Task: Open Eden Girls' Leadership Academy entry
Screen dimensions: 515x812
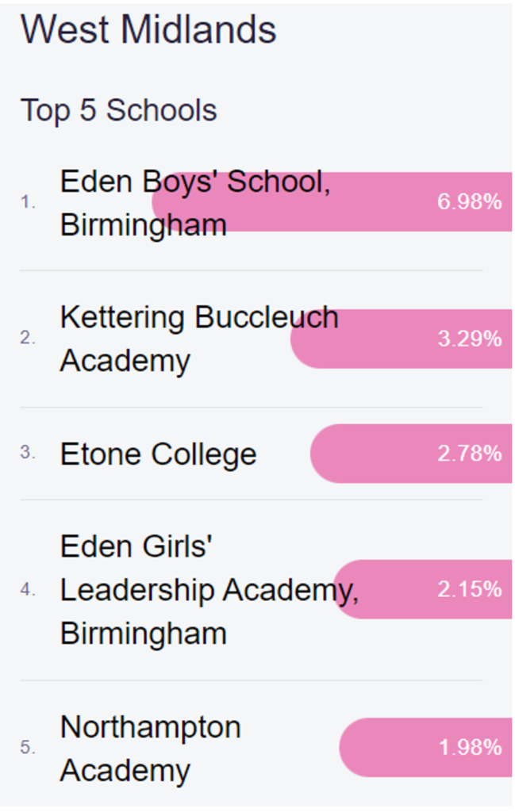Action: (x=209, y=590)
